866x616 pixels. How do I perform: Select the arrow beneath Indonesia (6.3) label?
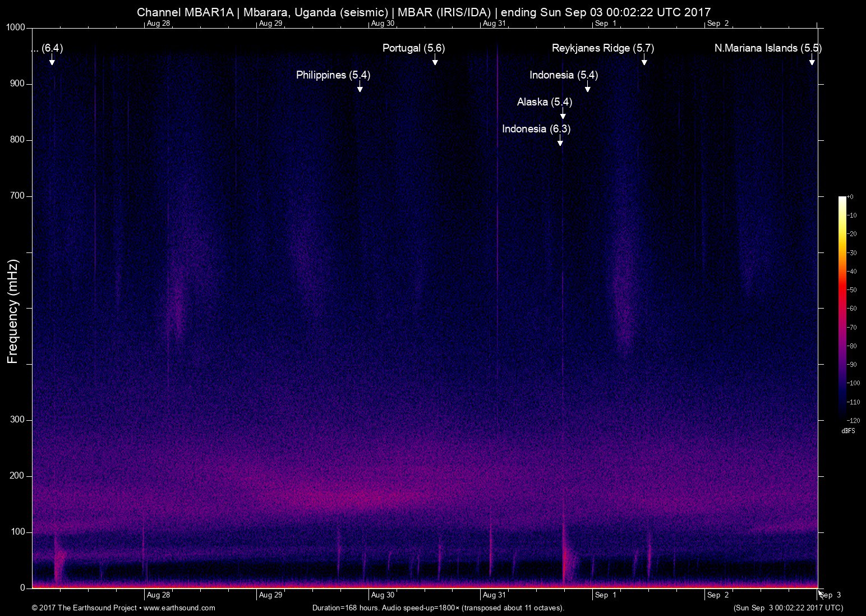pos(560,141)
